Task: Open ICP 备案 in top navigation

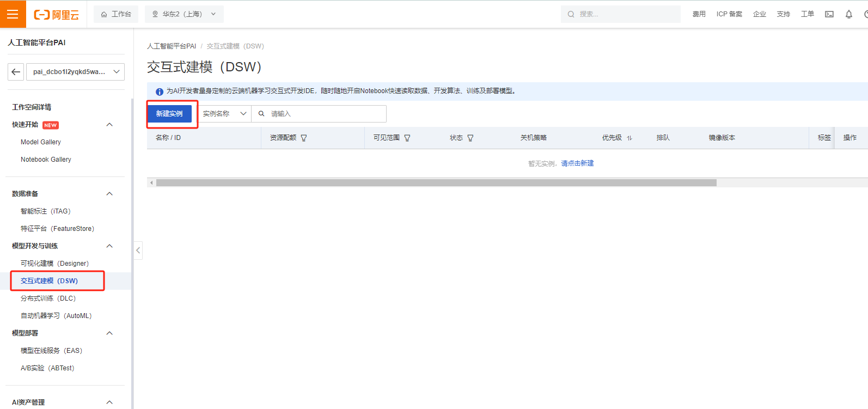Action: [729, 14]
